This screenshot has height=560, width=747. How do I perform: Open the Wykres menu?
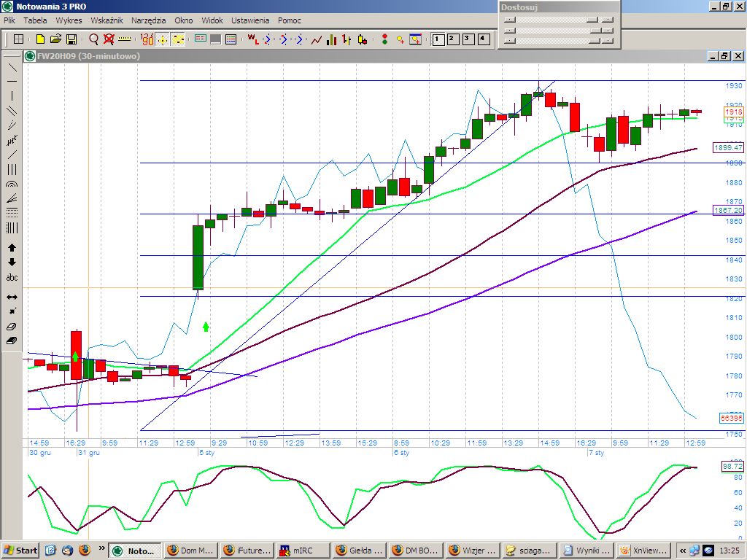[69, 20]
